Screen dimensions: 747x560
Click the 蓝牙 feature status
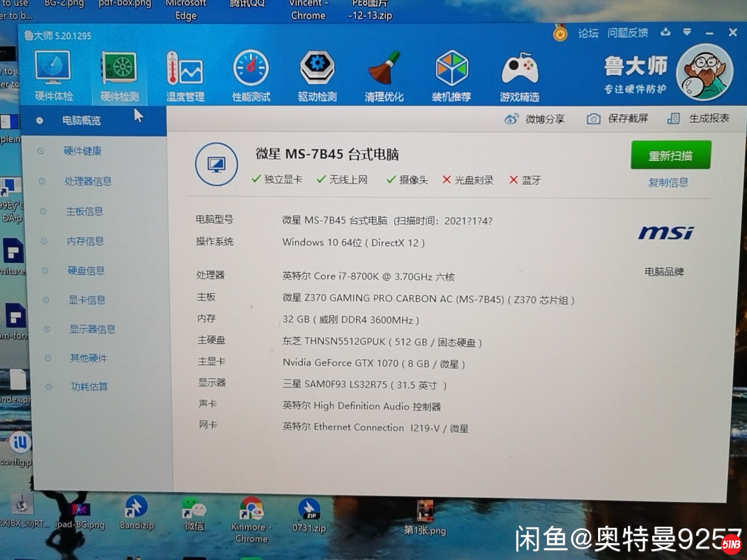click(525, 180)
